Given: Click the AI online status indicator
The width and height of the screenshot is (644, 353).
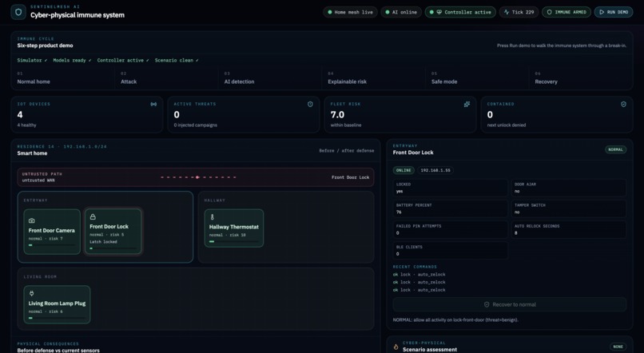Looking at the screenshot, I should tap(401, 12).
